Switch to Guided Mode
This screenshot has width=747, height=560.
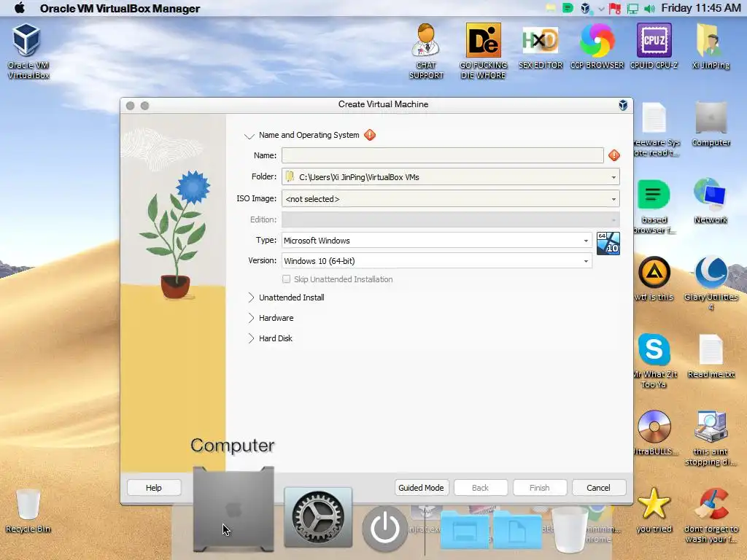click(x=421, y=488)
